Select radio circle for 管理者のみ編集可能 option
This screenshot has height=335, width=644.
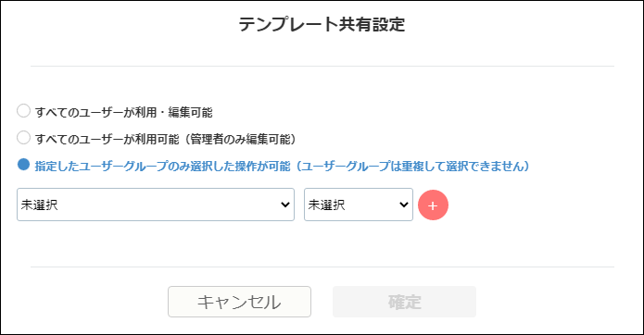point(23,138)
